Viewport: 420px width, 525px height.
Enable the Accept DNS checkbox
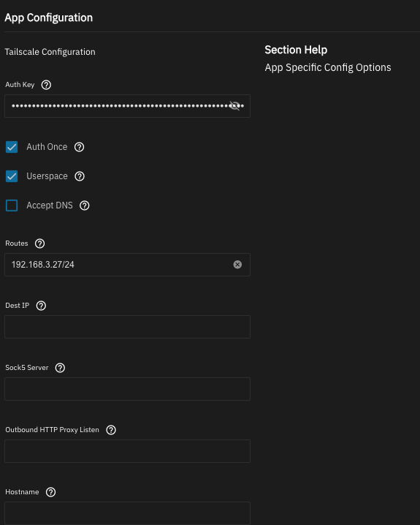click(12, 205)
